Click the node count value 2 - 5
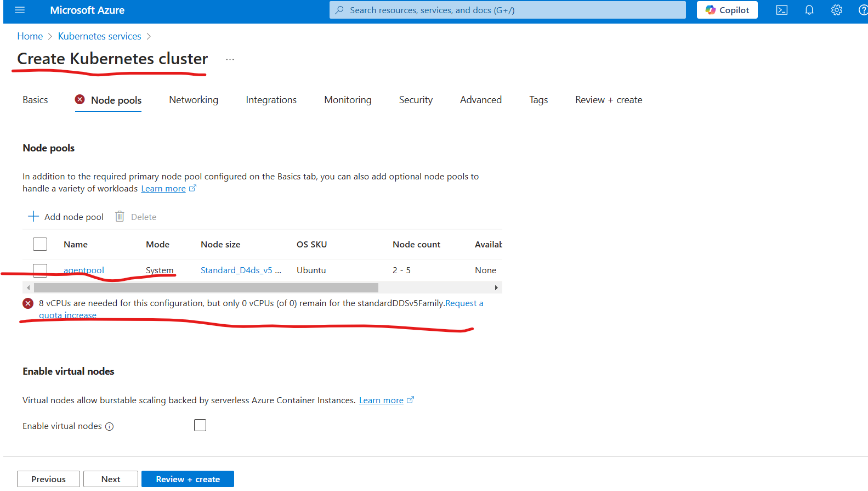This screenshot has height=491, width=868. 401,270
